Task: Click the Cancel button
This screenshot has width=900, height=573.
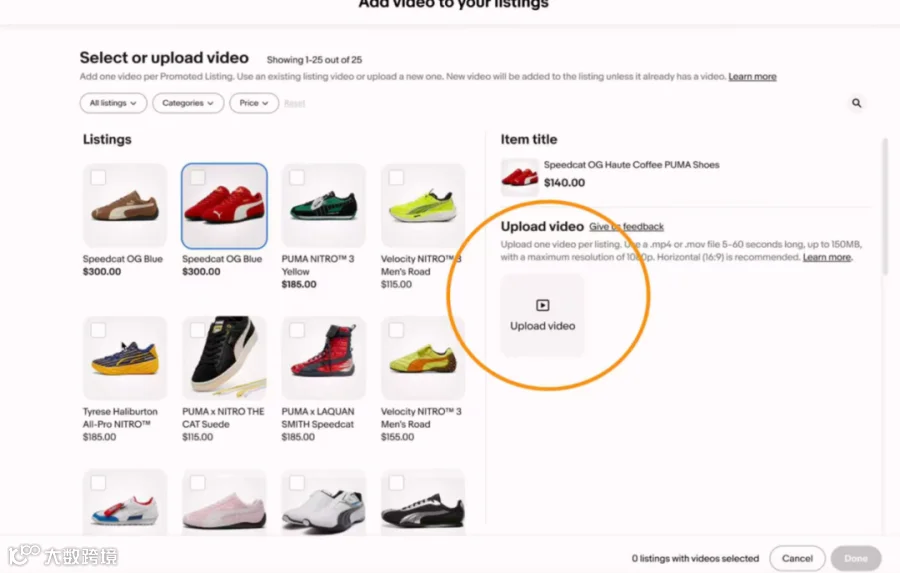Action: (x=797, y=558)
